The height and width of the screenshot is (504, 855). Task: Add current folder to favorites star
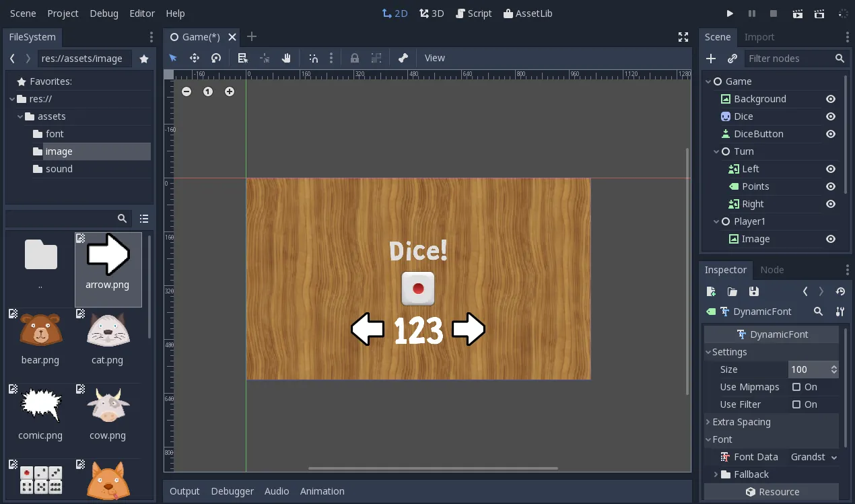click(x=144, y=59)
